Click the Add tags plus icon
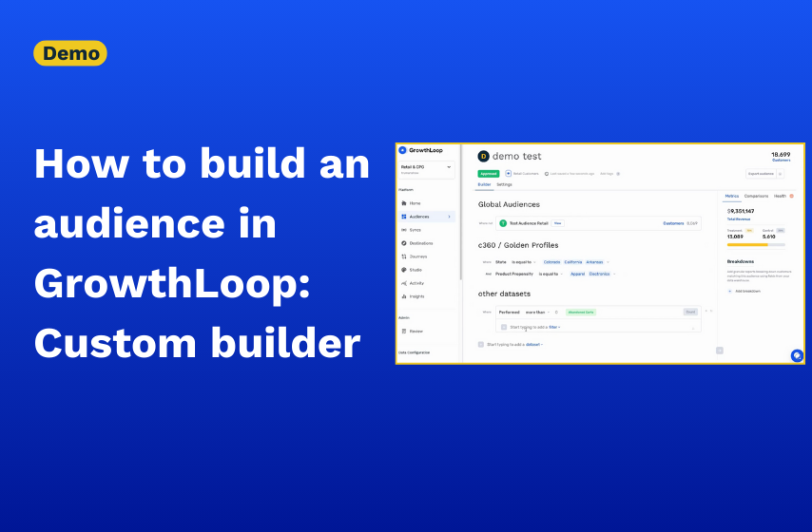 [x=618, y=174]
